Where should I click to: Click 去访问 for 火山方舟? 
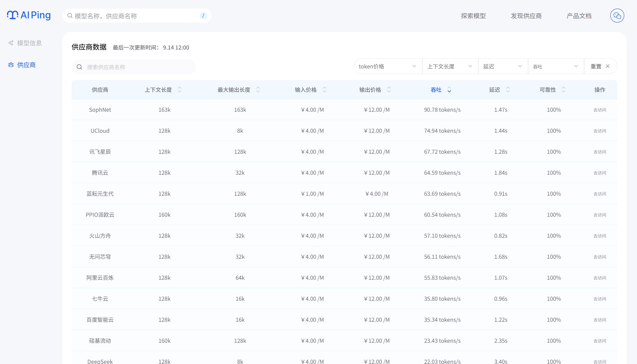(600, 236)
